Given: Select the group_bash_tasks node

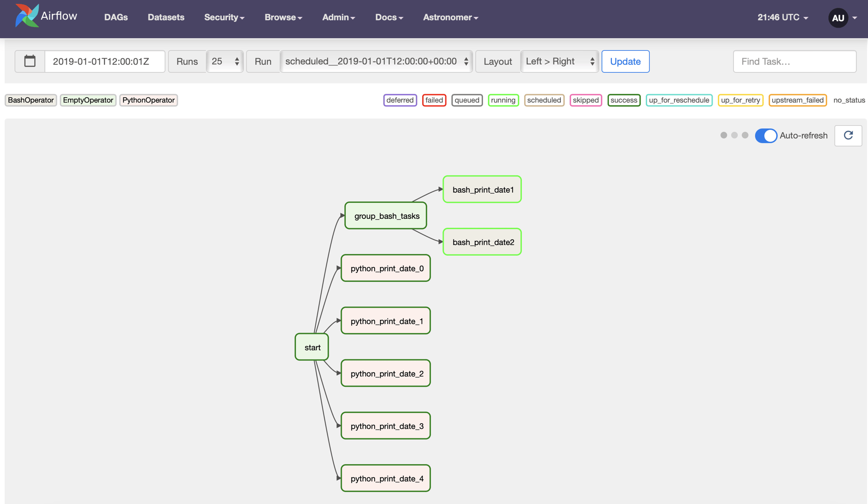Looking at the screenshot, I should [385, 215].
